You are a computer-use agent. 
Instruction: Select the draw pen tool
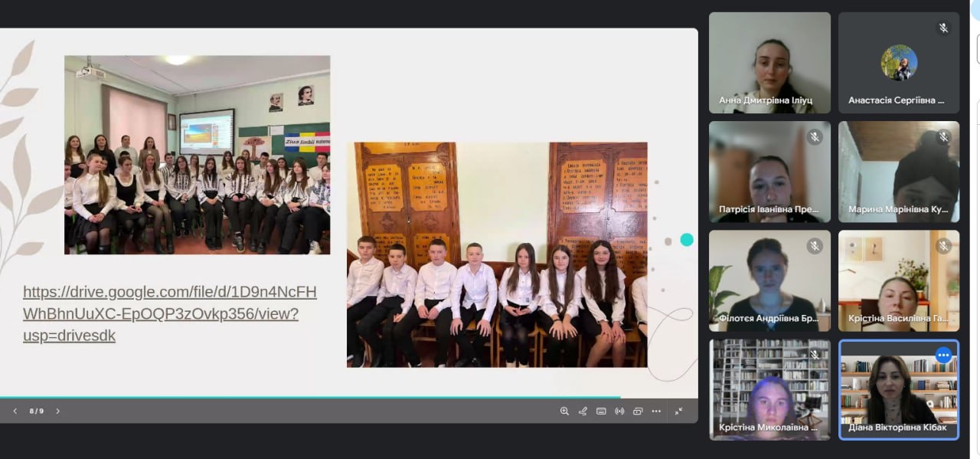point(583,411)
